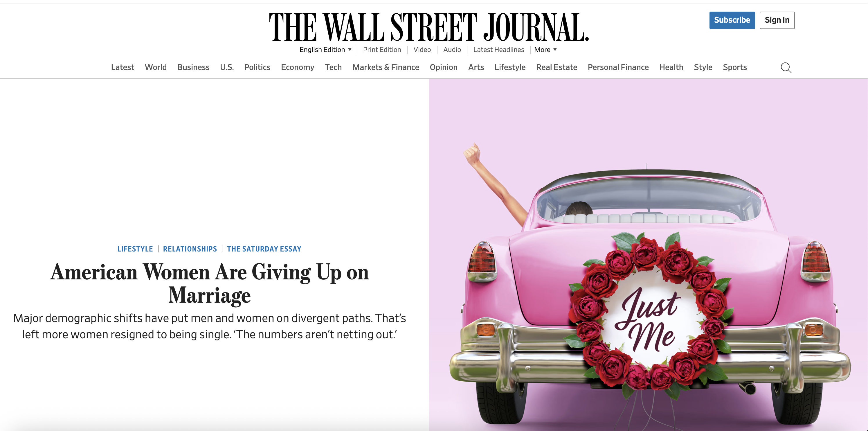Click the pink car 'Just Me' illustration
This screenshot has height=431, width=868.
648,255
